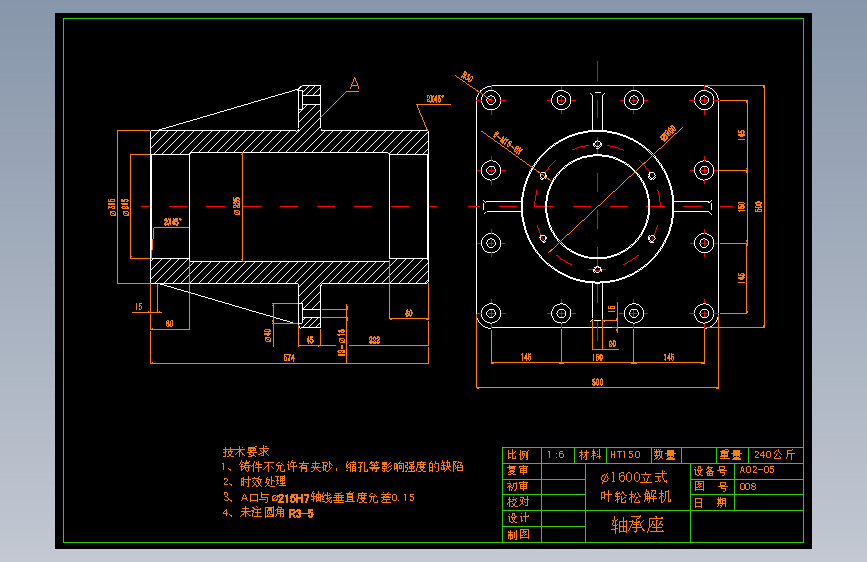Select the ø1600立式 title text
The image size is (867, 562).
[634, 477]
